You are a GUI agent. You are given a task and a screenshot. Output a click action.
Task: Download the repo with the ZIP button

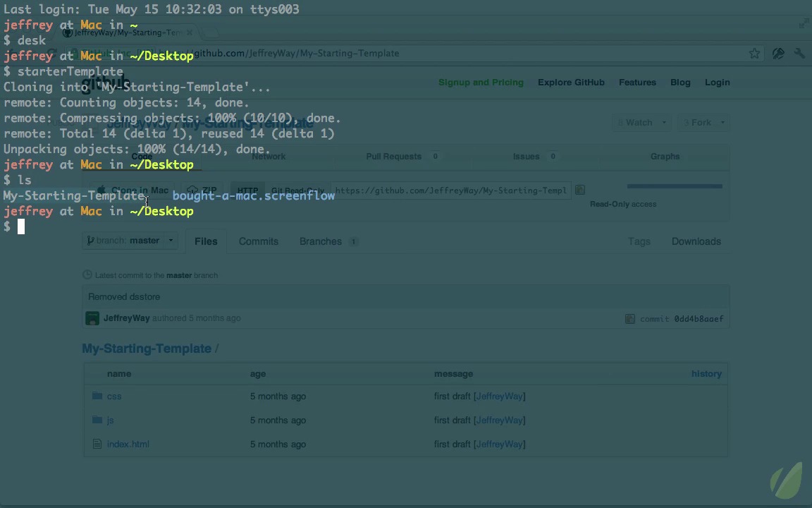pyautogui.click(x=202, y=190)
